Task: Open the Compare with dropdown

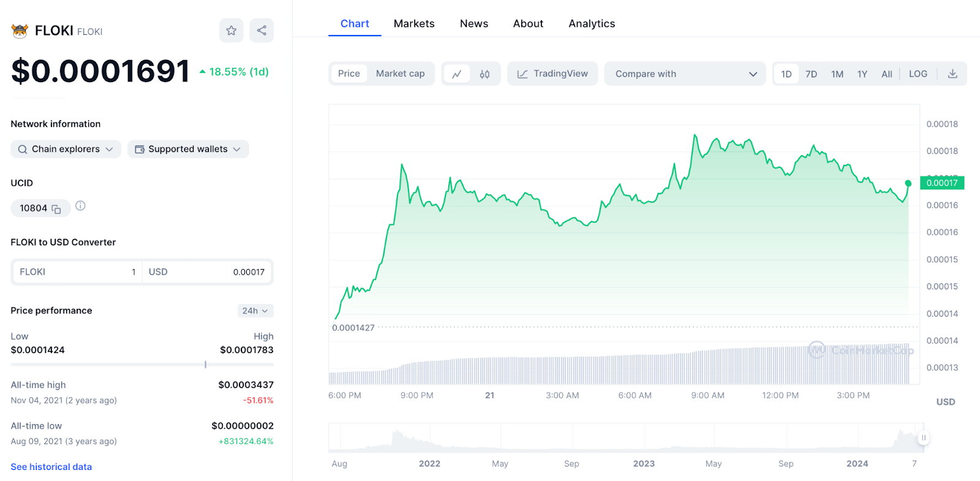Action: pos(685,74)
